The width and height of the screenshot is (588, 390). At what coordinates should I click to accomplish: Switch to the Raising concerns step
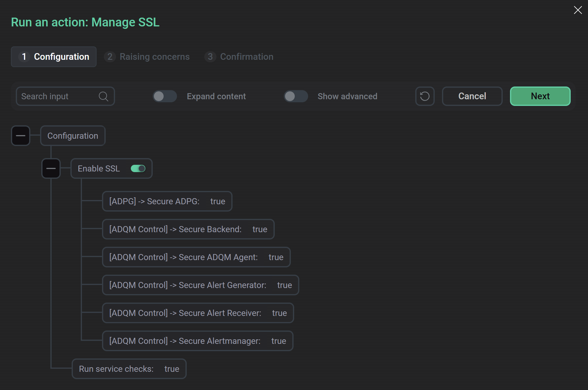click(x=147, y=57)
